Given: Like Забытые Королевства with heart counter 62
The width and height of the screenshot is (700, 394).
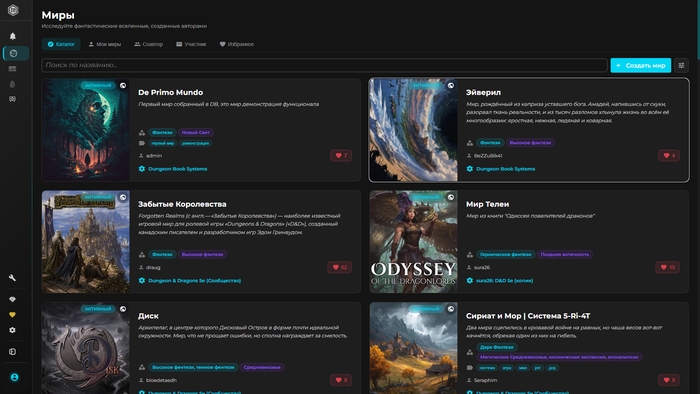Looking at the screenshot, I should pyautogui.click(x=340, y=267).
